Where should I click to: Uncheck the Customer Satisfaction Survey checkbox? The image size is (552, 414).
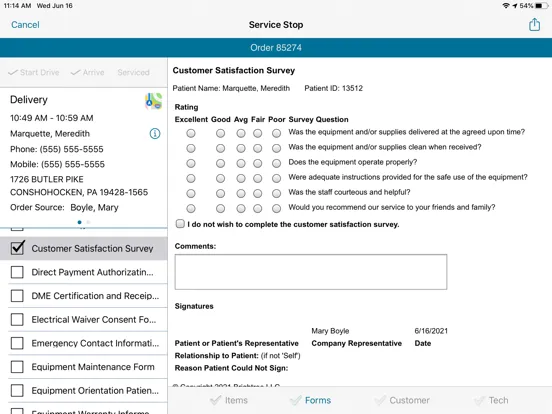[x=17, y=247]
